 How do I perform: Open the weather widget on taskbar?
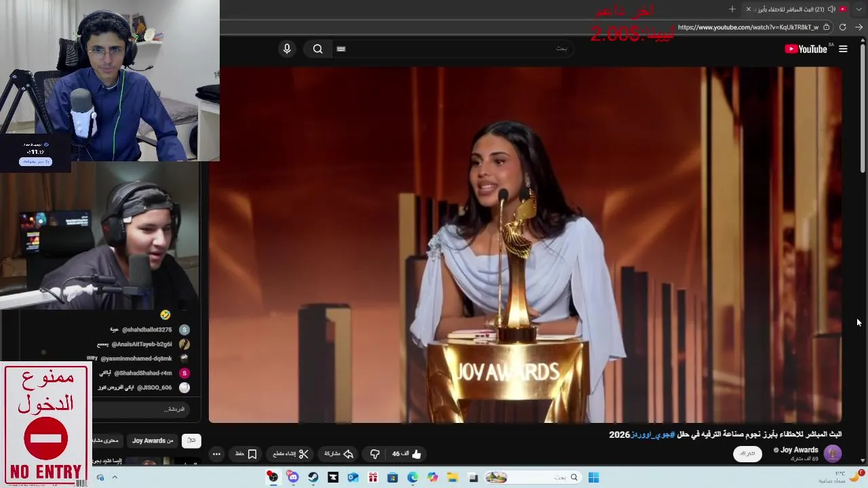tap(842, 476)
